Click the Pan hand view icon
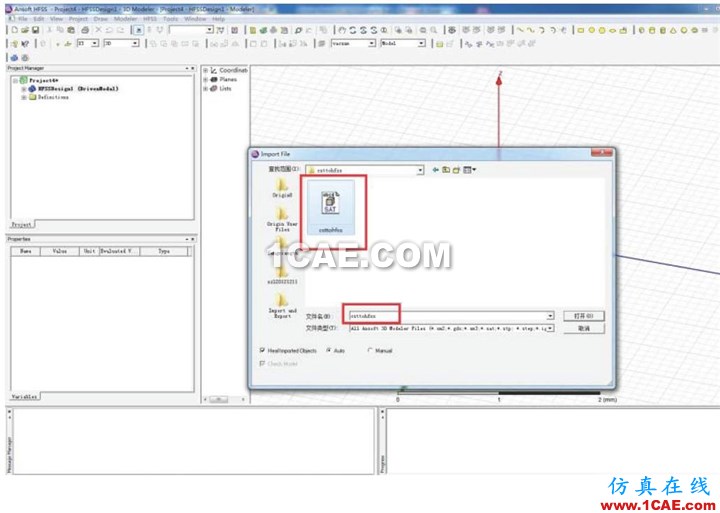Image resolution: width=720 pixels, height=513 pixels. click(342, 30)
